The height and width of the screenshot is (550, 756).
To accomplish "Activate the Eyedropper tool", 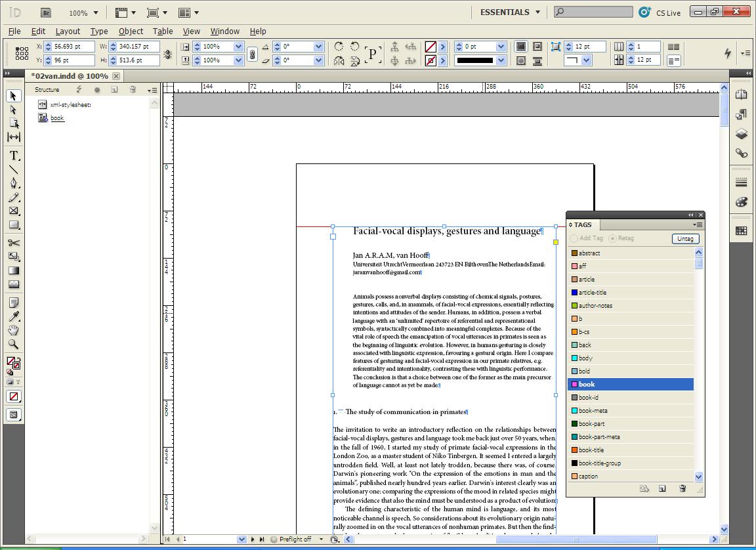I will click(14, 316).
